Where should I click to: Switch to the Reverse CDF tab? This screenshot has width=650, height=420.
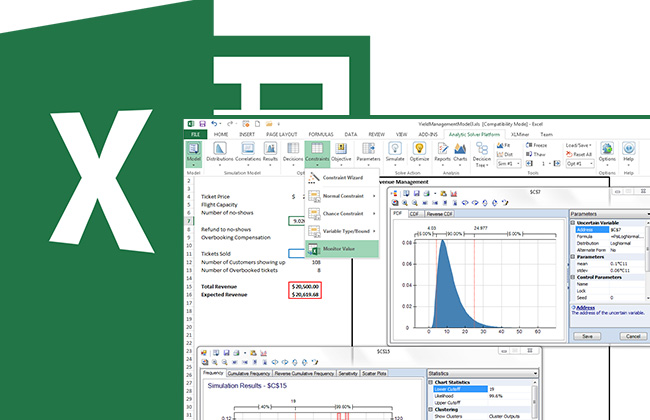pyautogui.click(x=439, y=214)
